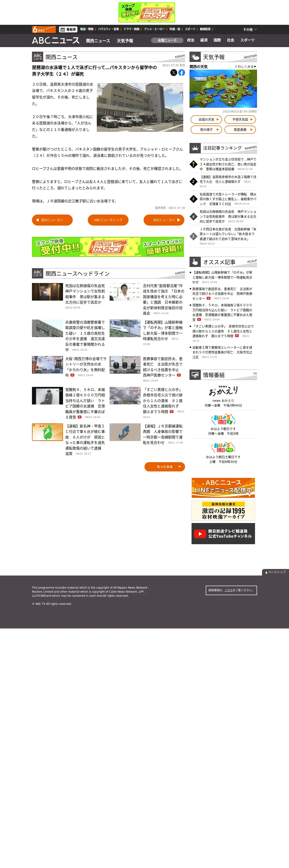Click the 予想天気図 button

pyautogui.click(x=240, y=120)
